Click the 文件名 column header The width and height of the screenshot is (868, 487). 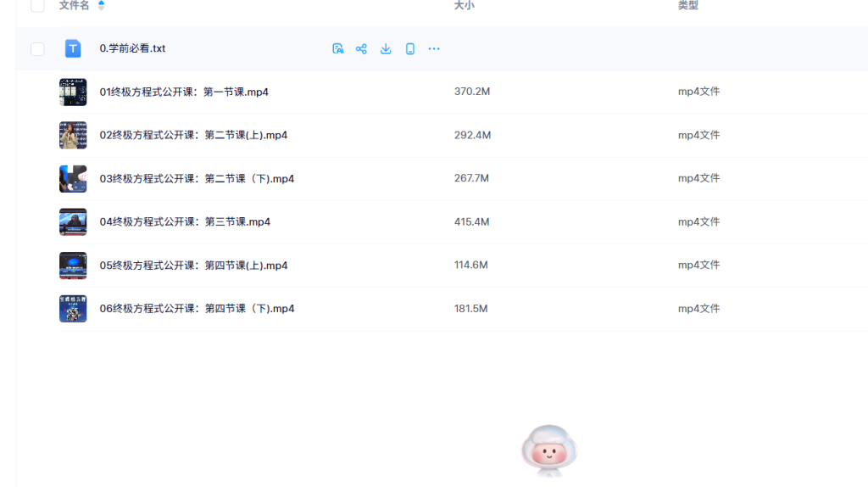click(74, 6)
